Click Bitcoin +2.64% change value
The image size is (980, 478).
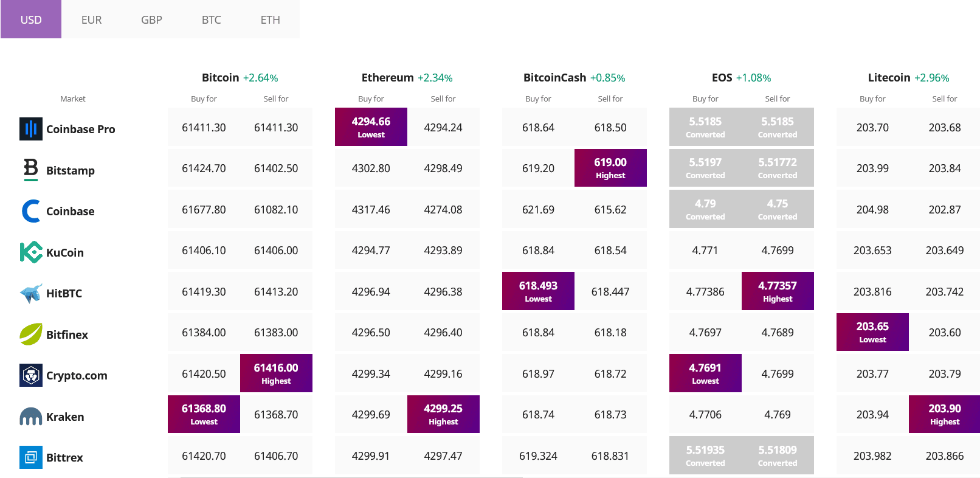(260, 78)
